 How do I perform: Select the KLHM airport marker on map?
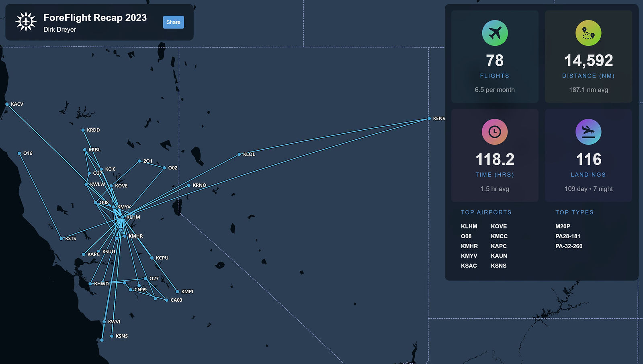pos(123,217)
